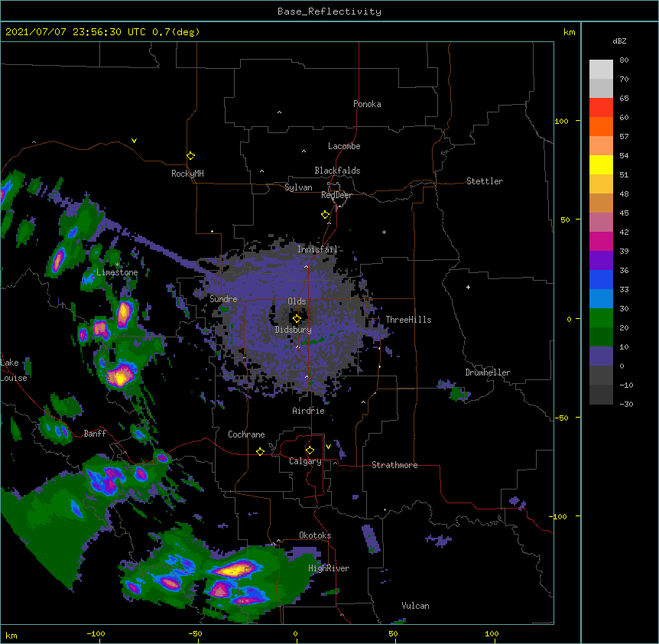Click the yellow marker south of RedDeer
This screenshot has width=659, height=644.
pos(325,215)
